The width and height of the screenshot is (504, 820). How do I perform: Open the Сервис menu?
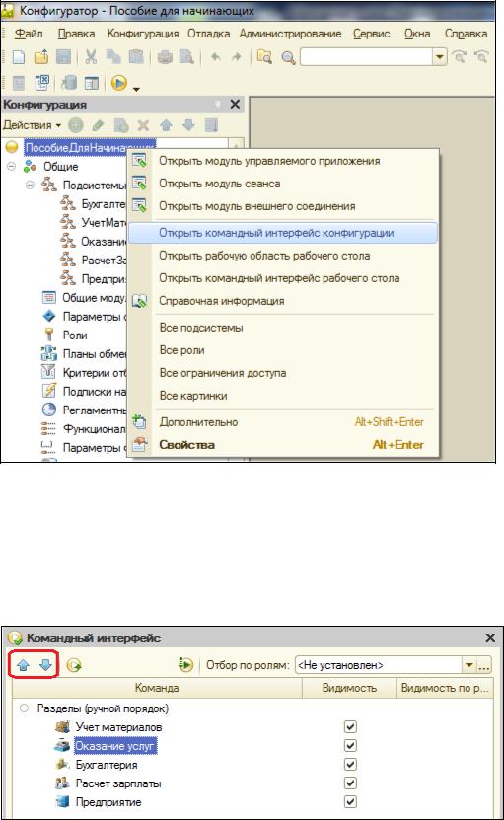coord(371,34)
